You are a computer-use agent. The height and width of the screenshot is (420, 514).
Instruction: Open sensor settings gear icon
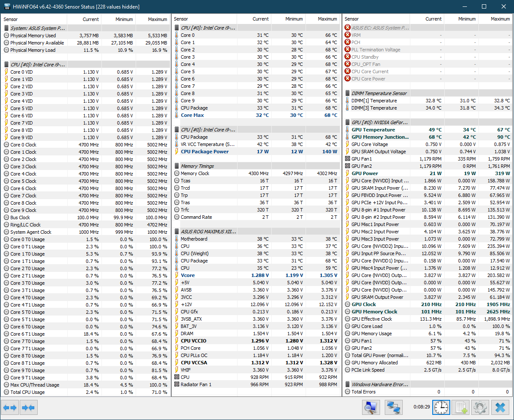[x=480, y=408]
